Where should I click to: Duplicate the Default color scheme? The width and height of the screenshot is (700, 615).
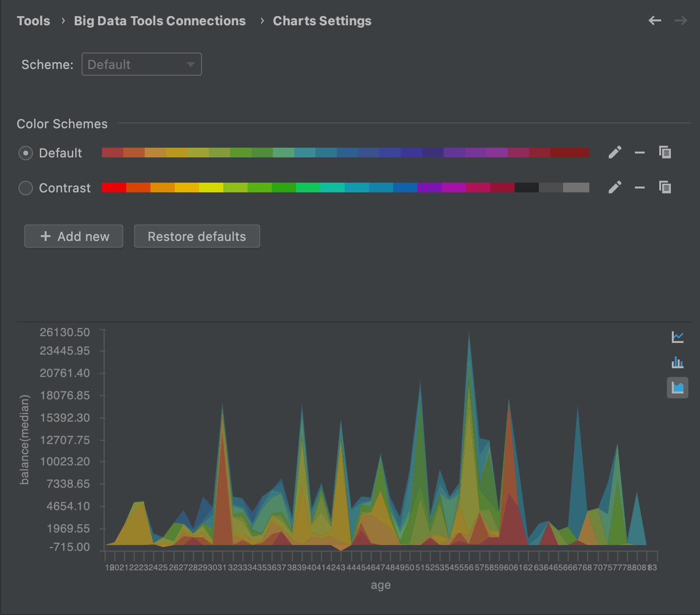click(x=665, y=152)
